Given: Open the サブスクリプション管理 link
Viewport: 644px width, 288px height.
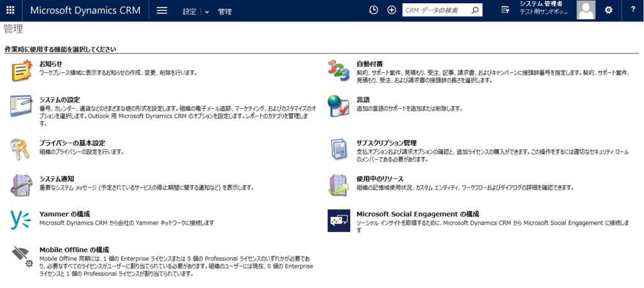Looking at the screenshot, I should click(387, 143).
